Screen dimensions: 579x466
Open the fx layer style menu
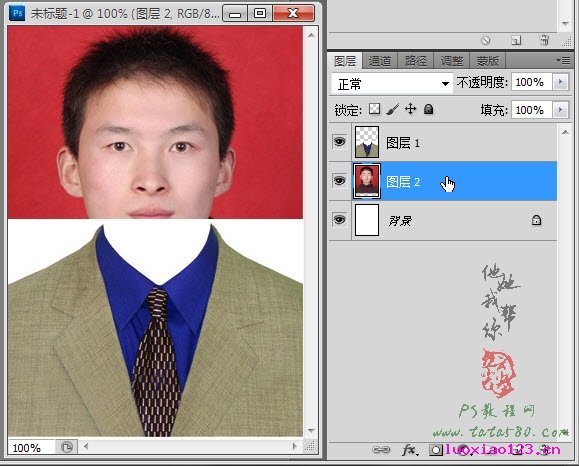(x=410, y=450)
